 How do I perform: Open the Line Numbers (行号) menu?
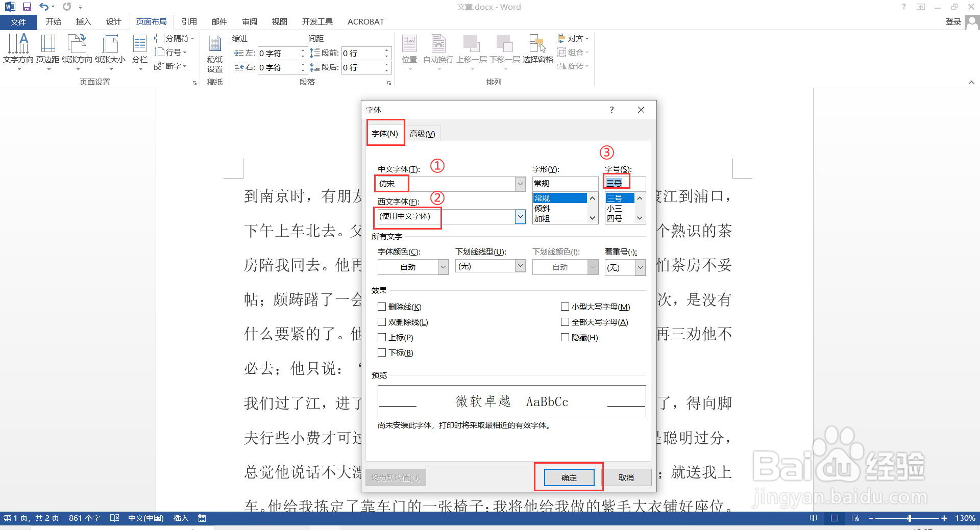[x=170, y=52]
